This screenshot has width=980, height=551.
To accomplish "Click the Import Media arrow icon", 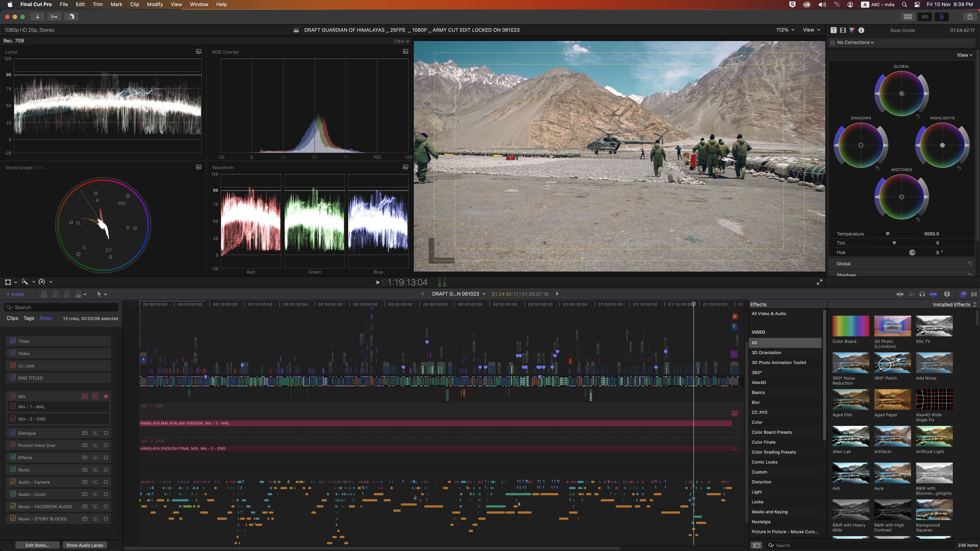I will click(37, 16).
